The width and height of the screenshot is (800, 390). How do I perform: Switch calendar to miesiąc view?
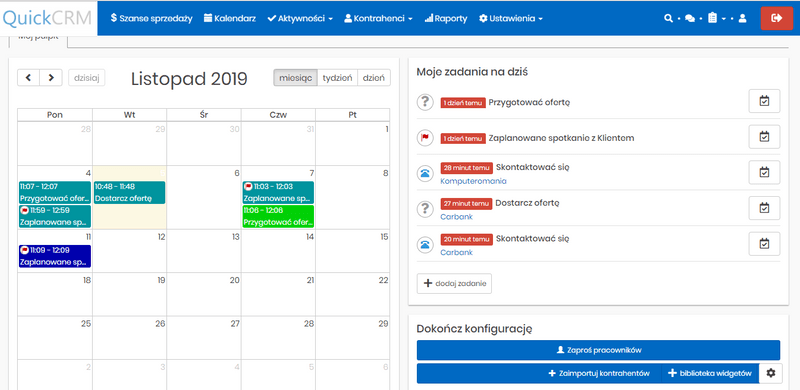click(x=295, y=78)
